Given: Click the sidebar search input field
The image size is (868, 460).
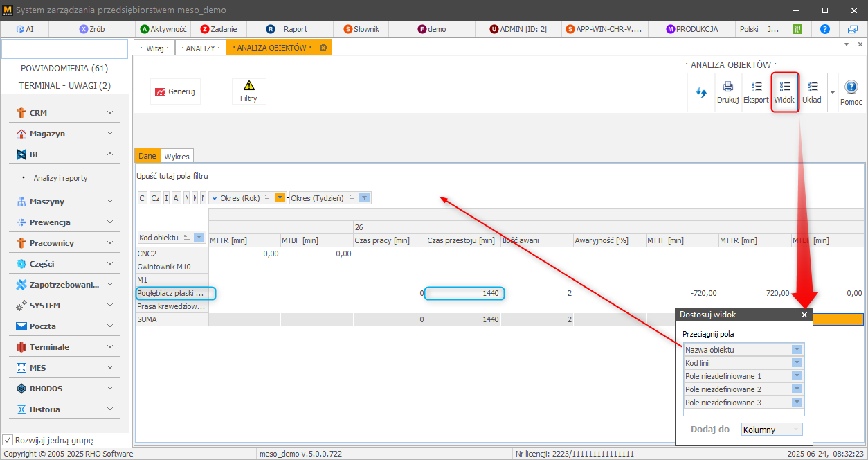Looking at the screenshot, I should coord(64,49).
